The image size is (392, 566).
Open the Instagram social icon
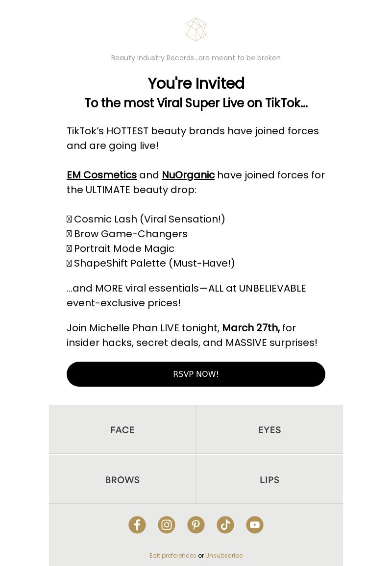click(x=167, y=524)
